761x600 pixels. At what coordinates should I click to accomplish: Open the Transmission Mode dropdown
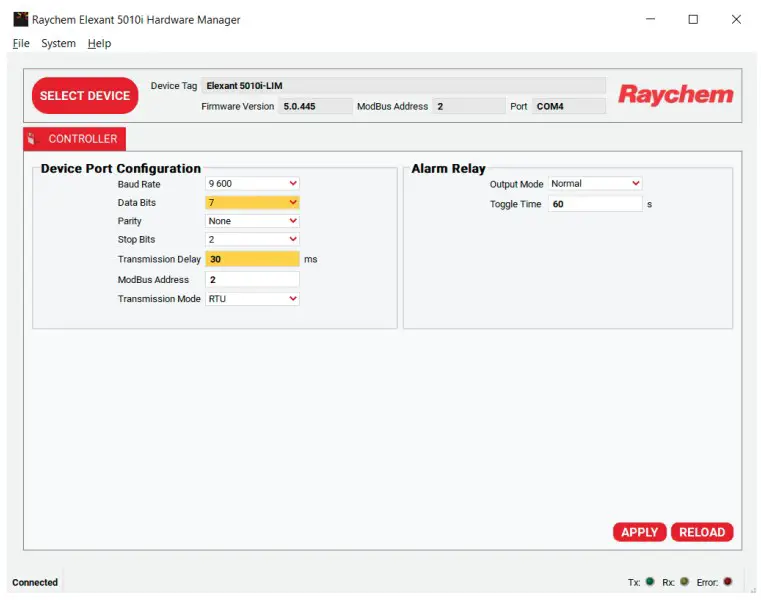[252, 299]
